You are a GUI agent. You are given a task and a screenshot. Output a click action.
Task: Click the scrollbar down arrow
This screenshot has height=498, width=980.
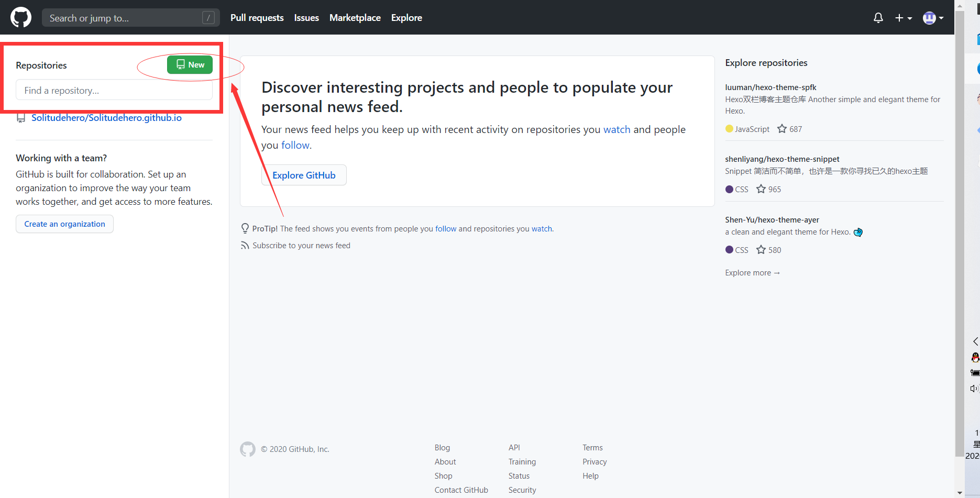pyautogui.click(x=960, y=493)
